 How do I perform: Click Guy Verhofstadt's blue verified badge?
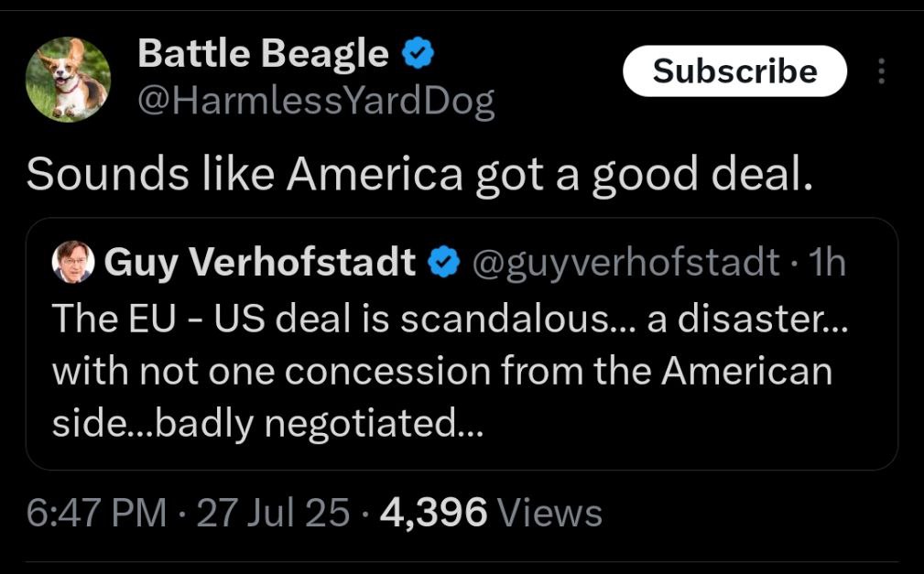click(443, 262)
